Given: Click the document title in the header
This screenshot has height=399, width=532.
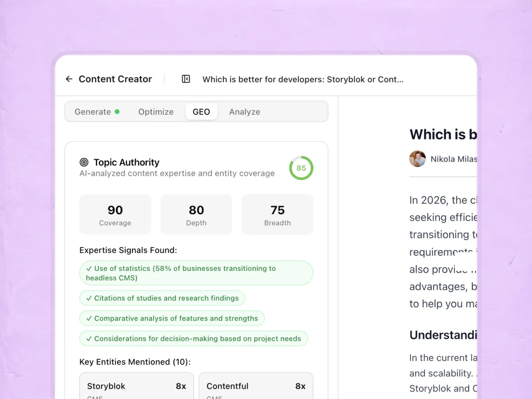Looking at the screenshot, I should (303, 79).
